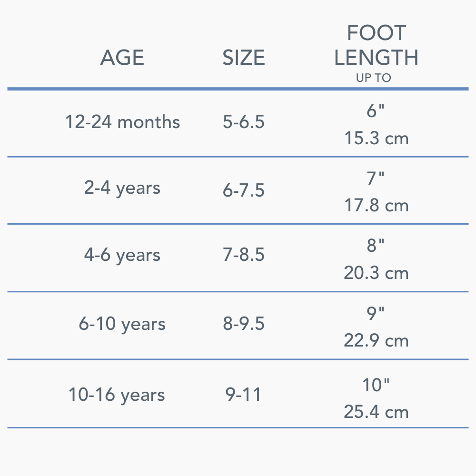Click the 20.3 cm foot length
This screenshot has width=476, height=476.
point(376,273)
